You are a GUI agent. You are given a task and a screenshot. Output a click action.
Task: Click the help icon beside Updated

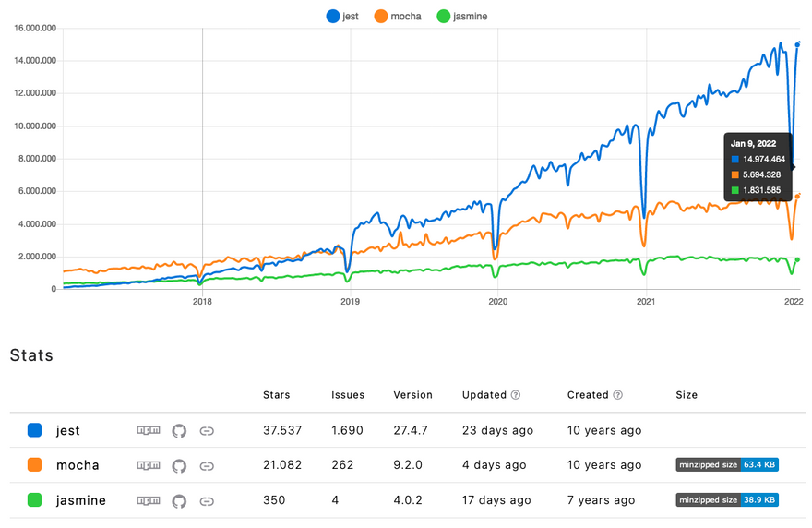coord(516,395)
